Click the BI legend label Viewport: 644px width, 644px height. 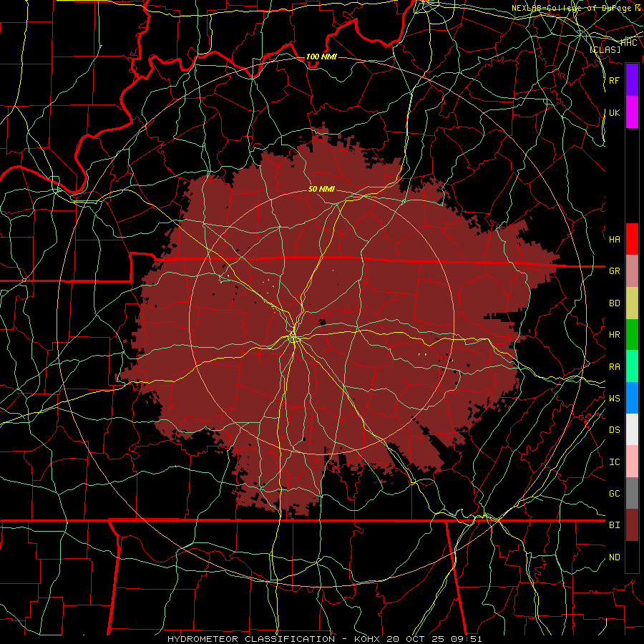click(614, 525)
